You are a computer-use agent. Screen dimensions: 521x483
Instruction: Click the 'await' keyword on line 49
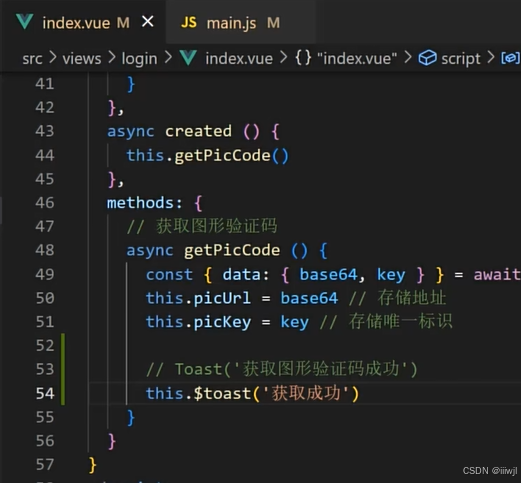click(497, 275)
